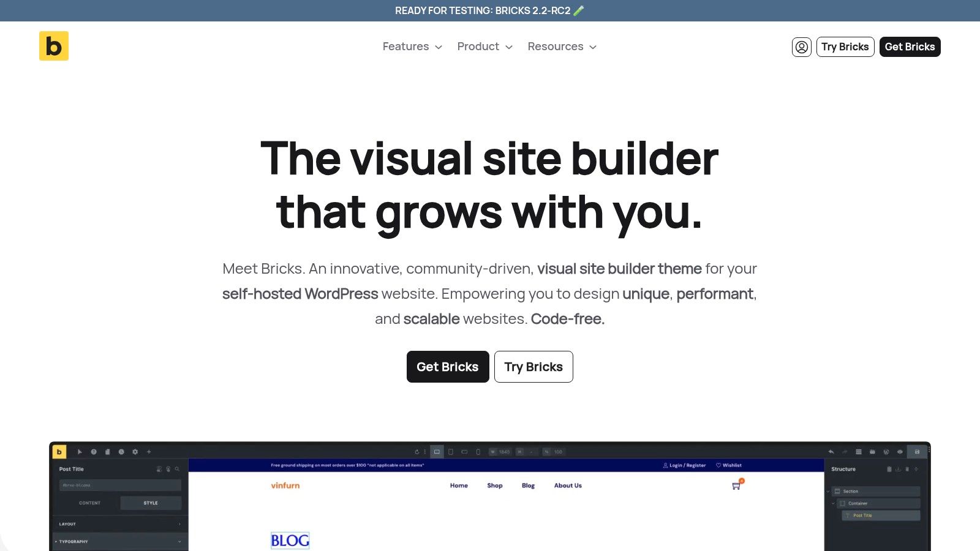The image size is (980, 551).
Task: Toggle the tablet breakpoint view
Action: coord(451,452)
